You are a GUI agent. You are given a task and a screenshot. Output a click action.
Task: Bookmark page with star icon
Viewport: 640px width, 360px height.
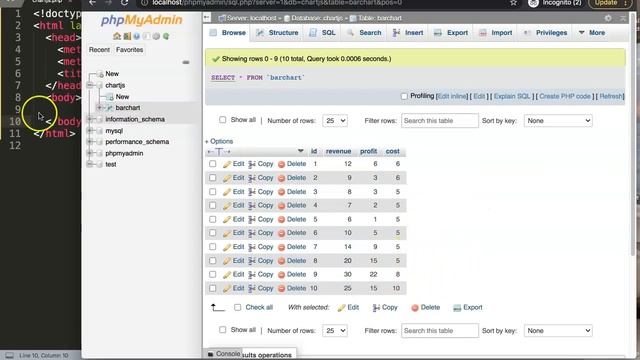tap(513, 3)
